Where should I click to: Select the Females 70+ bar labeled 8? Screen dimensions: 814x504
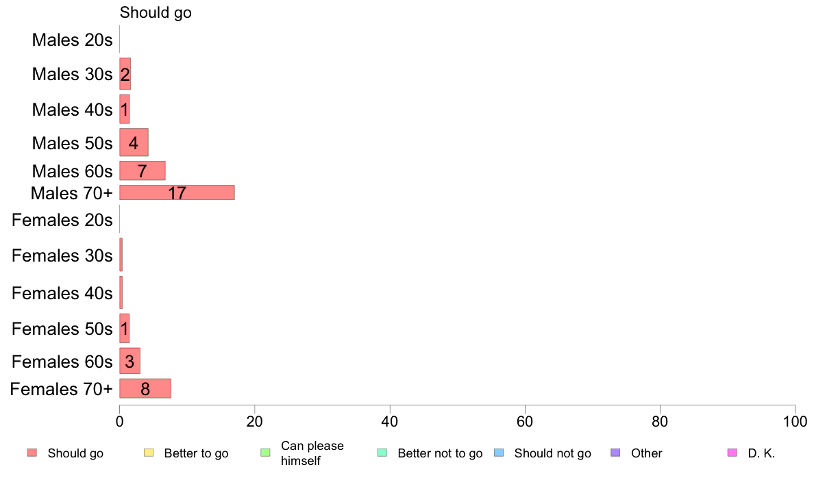145,388
